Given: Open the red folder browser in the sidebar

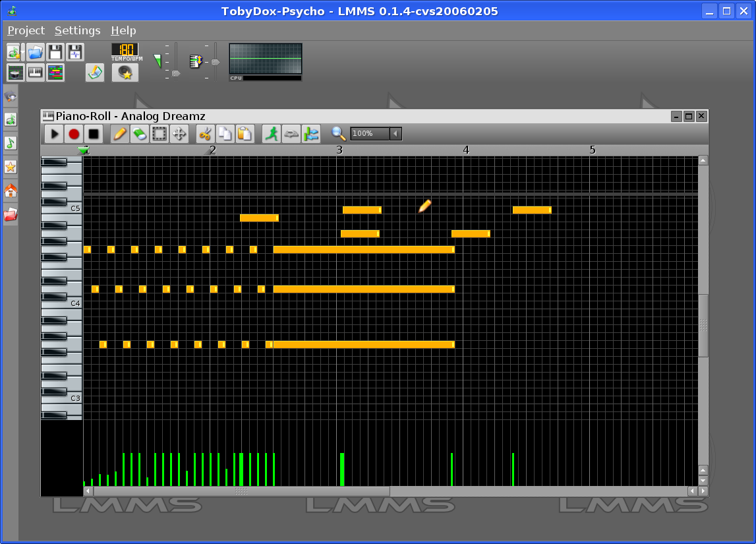Looking at the screenshot, I should click(11, 214).
